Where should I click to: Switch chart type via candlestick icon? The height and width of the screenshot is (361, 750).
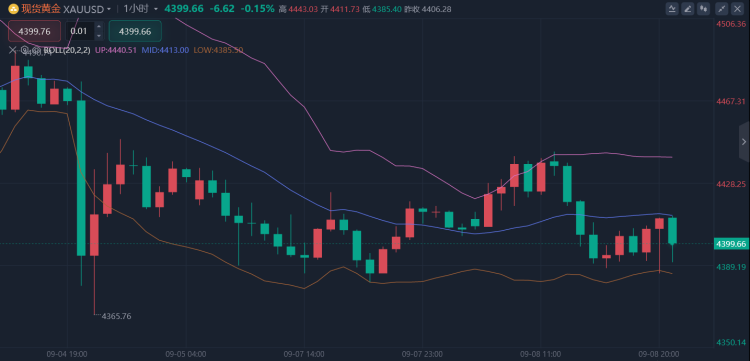pyautogui.click(x=703, y=9)
